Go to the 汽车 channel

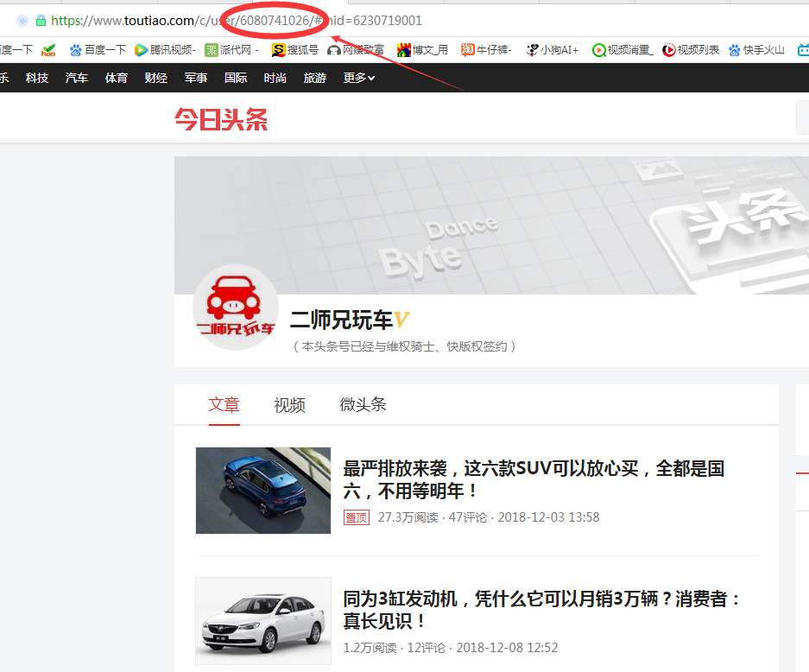(x=77, y=78)
